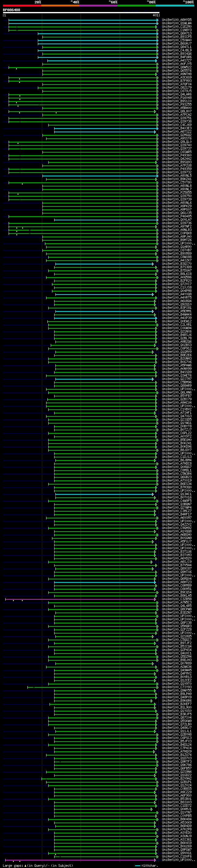Select the hit label UniRef100_C7IY93
This screenshot has height=868, width=197.
tap(177, 687)
